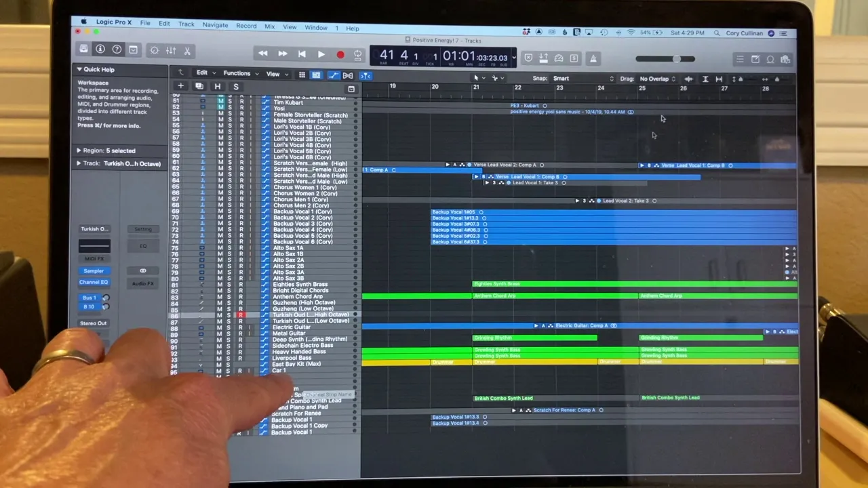Toggle the Metronome click icon

tap(593, 59)
